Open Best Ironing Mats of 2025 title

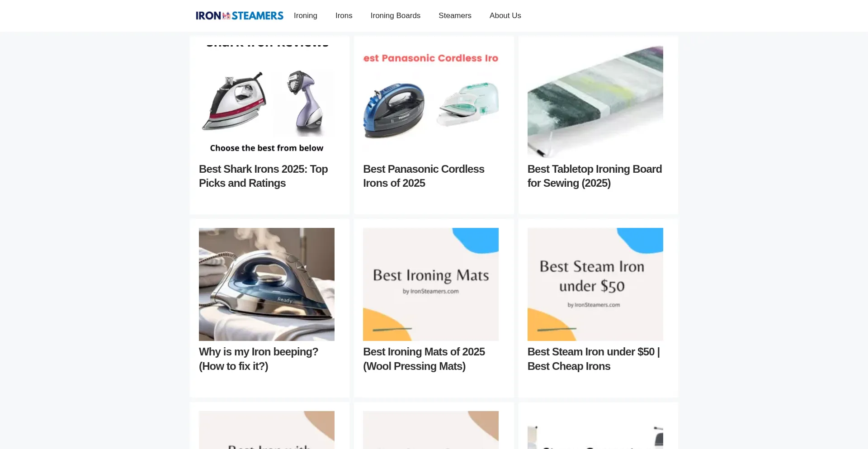click(x=424, y=359)
